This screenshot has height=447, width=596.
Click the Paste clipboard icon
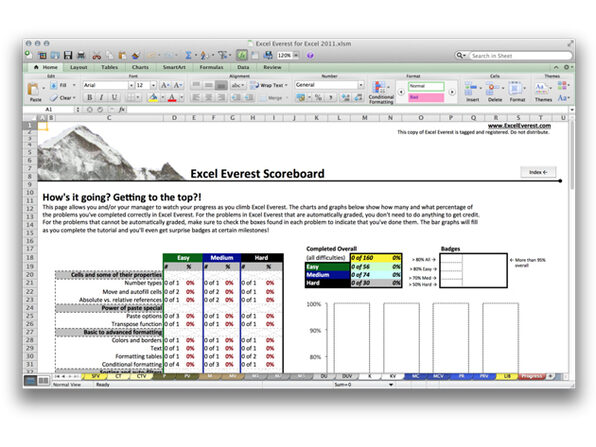pos(35,92)
